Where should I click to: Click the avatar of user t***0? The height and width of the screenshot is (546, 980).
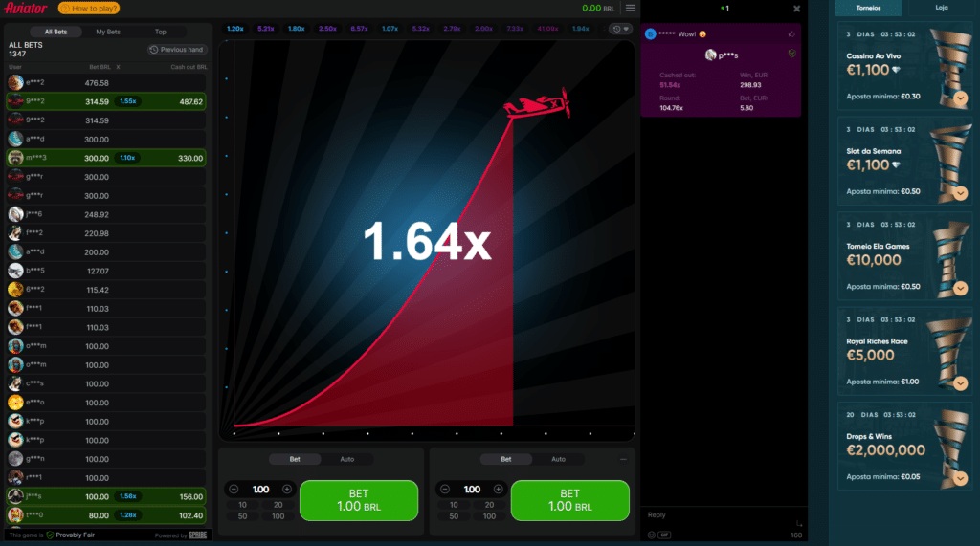15,514
